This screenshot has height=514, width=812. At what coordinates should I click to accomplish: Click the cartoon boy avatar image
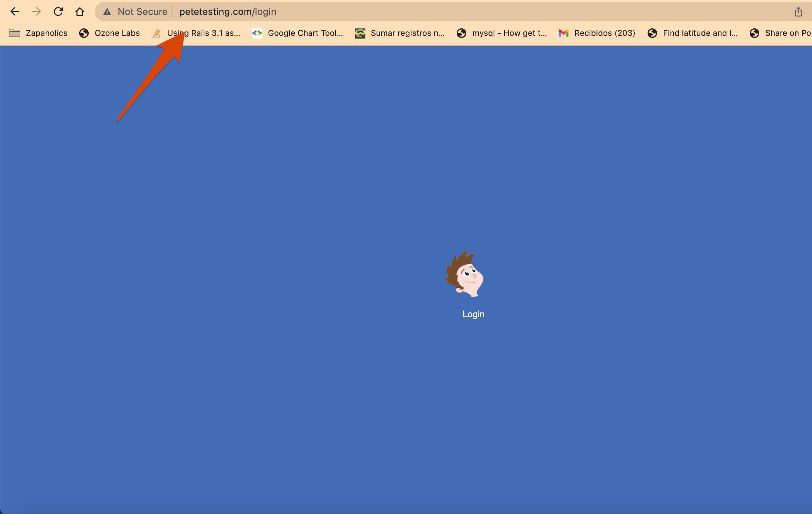[x=464, y=273]
